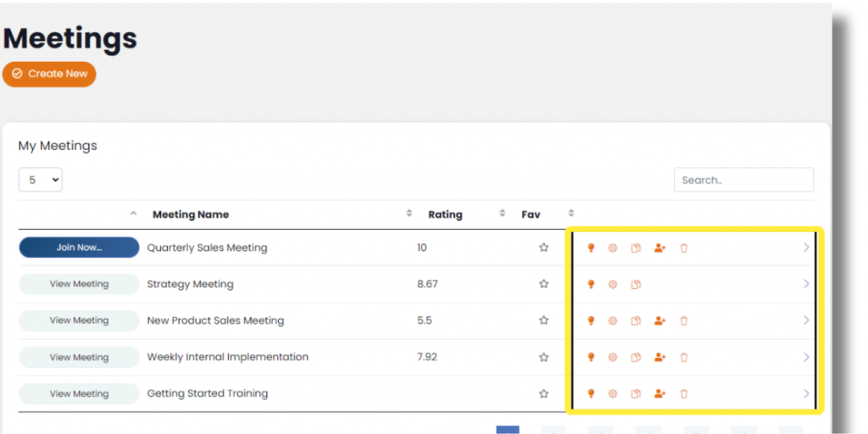The image size is (868, 434).
Task: Sort the table by Meeting Name header
Action: coord(191,214)
